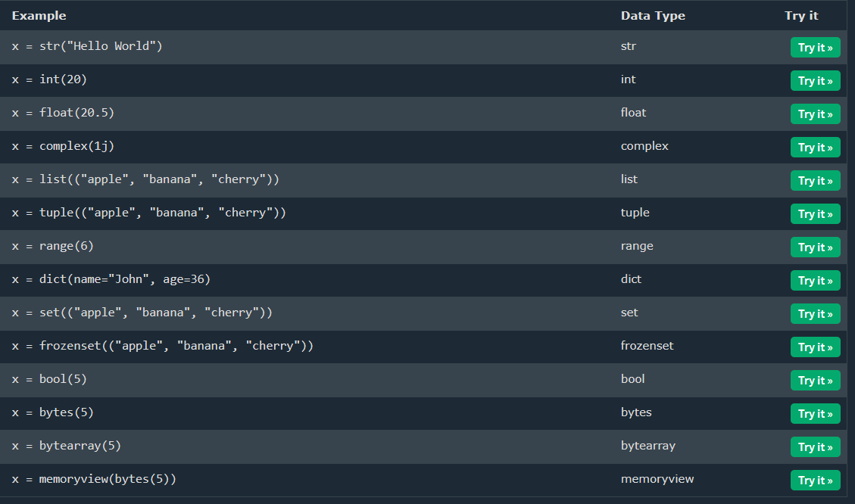Try the set data type example
This screenshot has width=855, height=504.
coord(815,314)
